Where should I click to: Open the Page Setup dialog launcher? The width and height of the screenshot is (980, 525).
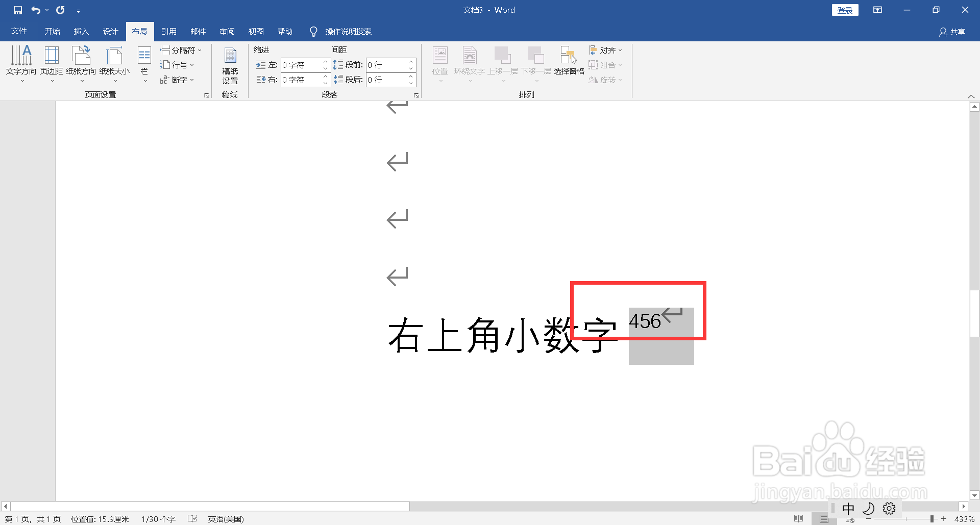[207, 95]
